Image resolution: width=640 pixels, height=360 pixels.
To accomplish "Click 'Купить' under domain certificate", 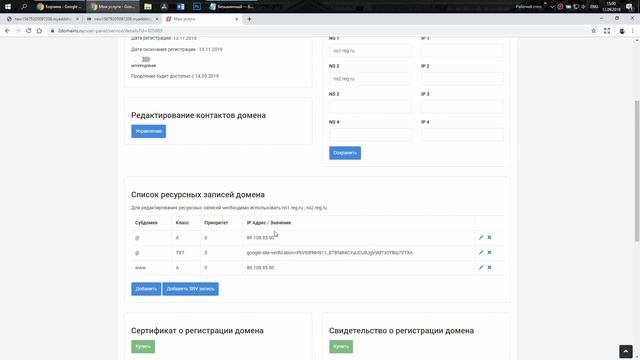I will [143, 347].
